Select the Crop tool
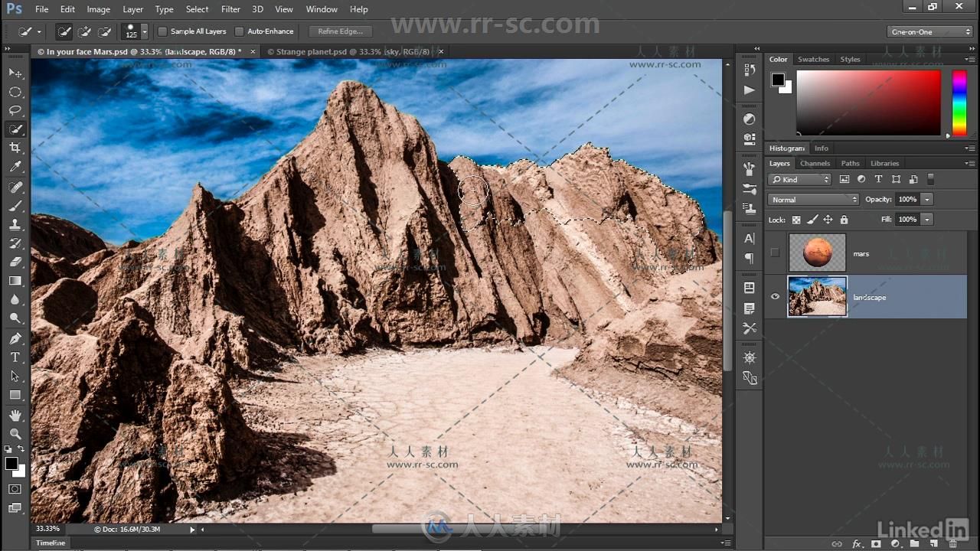 [15, 148]
